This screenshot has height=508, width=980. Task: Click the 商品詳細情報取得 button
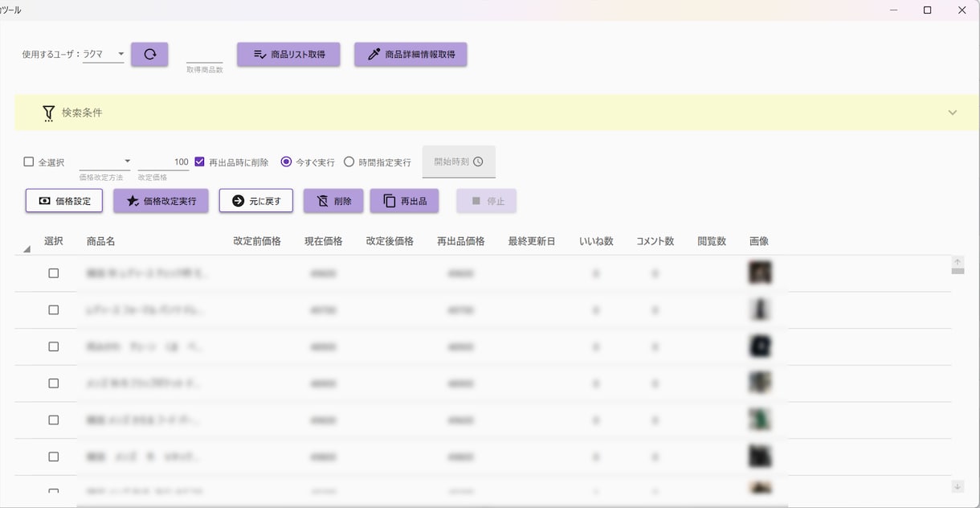click(x=410, y=55)
